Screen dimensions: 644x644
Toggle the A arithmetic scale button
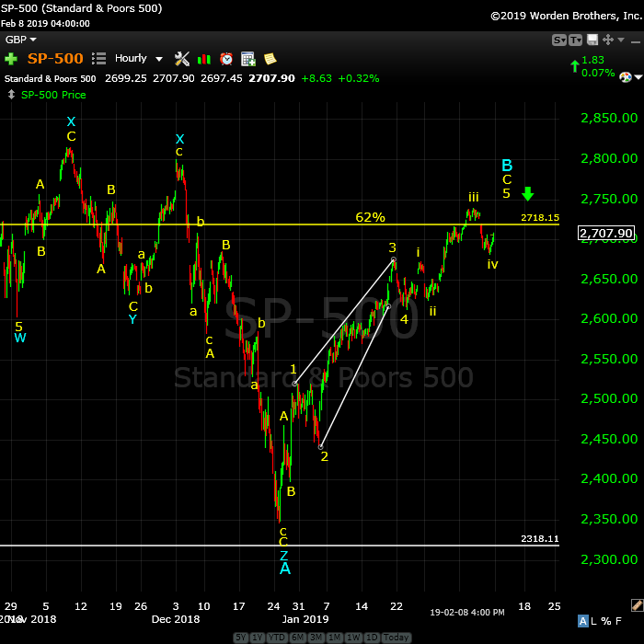coord(582,621)
